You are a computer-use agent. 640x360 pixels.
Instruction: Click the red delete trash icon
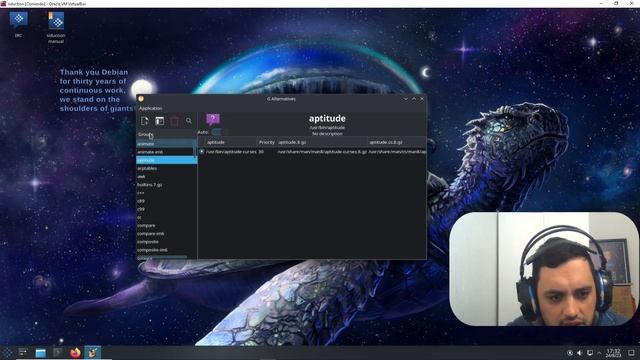tap(174, 121)
